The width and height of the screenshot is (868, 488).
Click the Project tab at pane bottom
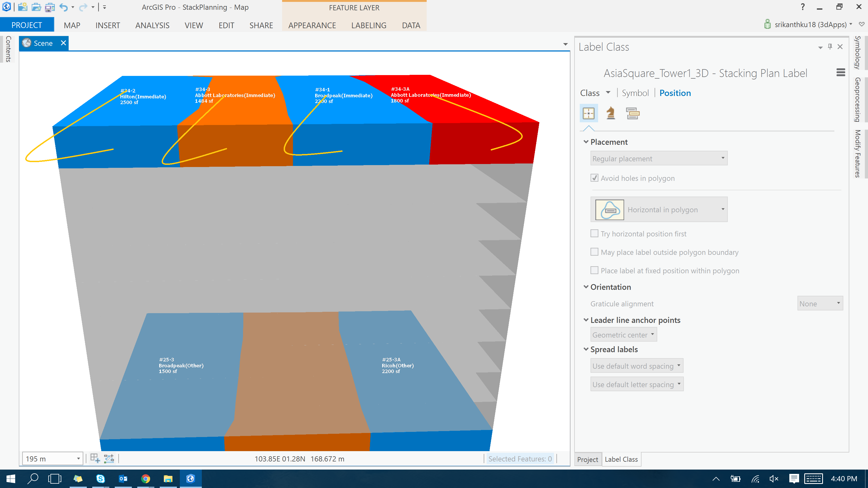coord(587,459)
